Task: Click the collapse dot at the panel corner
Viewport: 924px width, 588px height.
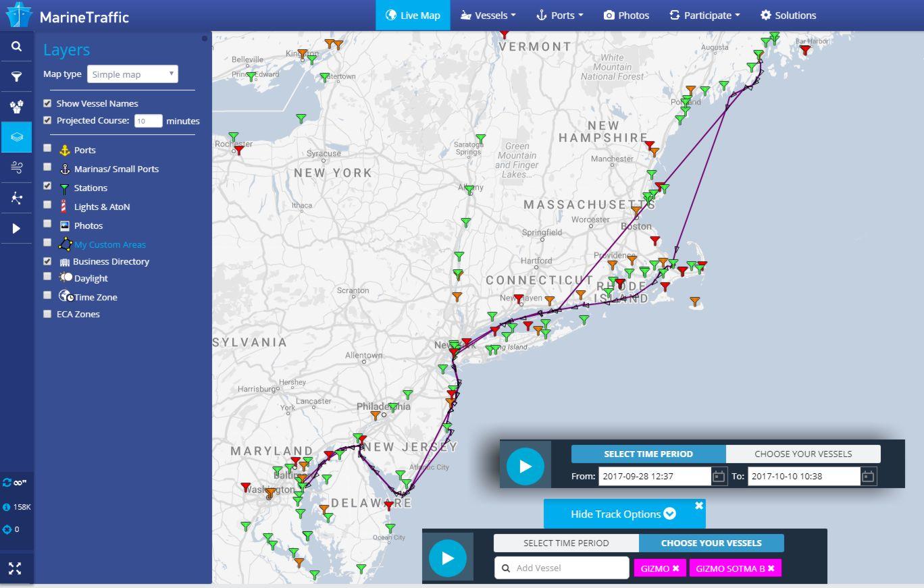Action: pos(205,38)
